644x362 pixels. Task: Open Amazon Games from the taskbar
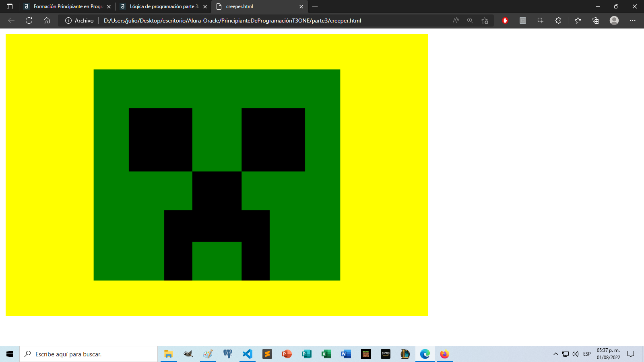[x=385, y=354]
